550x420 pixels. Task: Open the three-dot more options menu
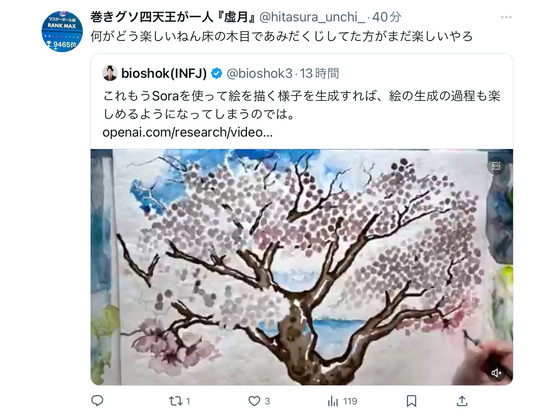point(506,17)
